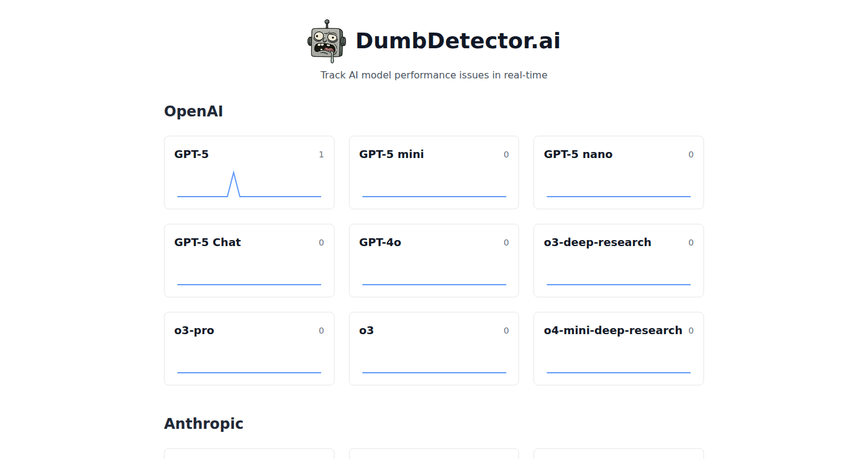
Task: Click the GPT-4o sparkline chart
Action: coord(434,285)
